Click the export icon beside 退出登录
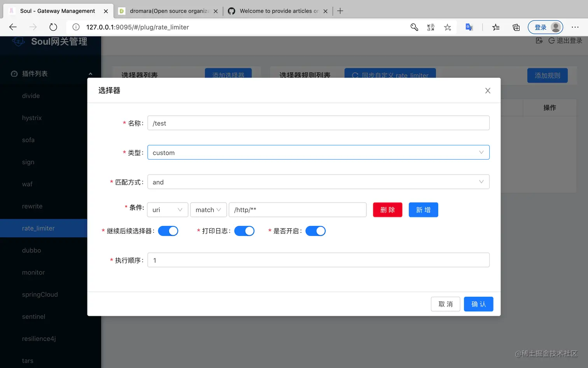This screenshot has height=368, width=588. coord(539,40)
